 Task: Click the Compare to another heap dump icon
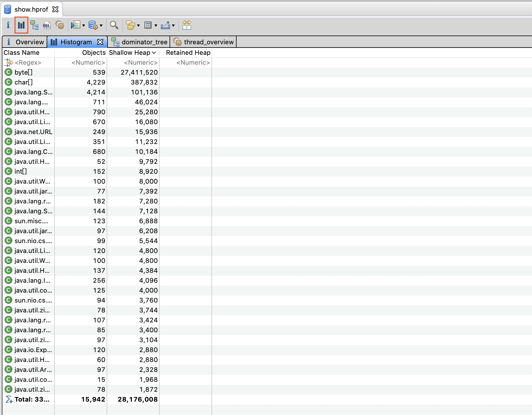click(187, 25)
